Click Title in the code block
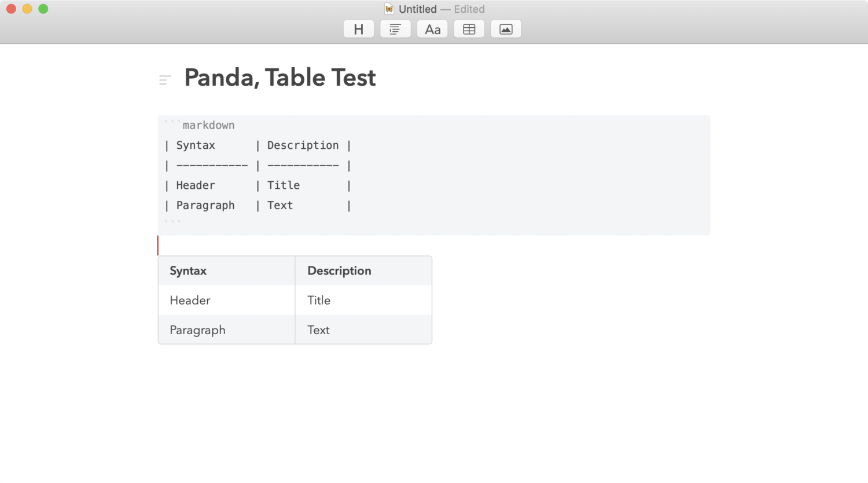 coord(284,185)
